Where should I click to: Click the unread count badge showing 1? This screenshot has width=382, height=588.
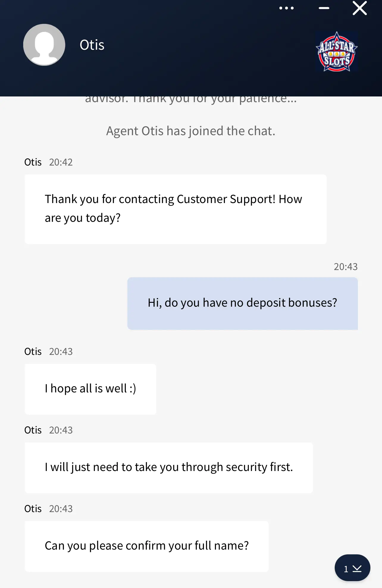(x=346, y=569)
